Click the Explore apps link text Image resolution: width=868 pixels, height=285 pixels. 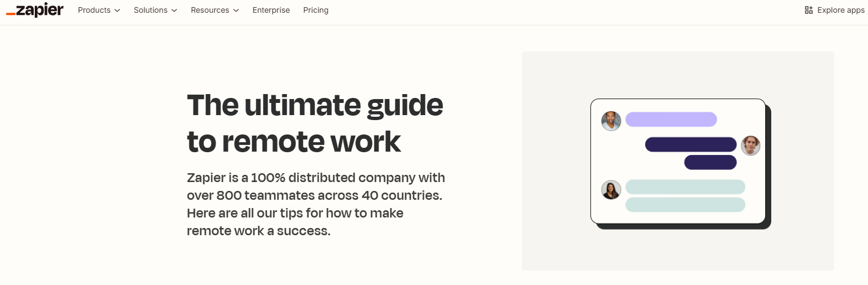(841, 10)
